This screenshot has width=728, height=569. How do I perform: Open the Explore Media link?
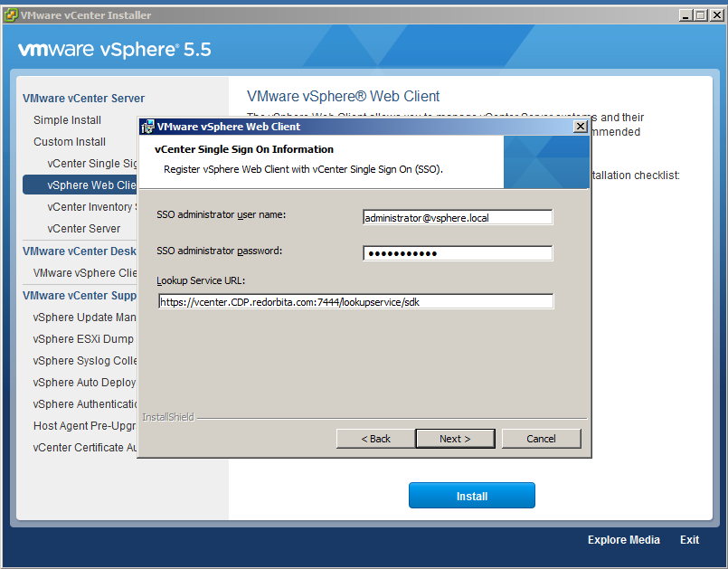click(623, 540)
